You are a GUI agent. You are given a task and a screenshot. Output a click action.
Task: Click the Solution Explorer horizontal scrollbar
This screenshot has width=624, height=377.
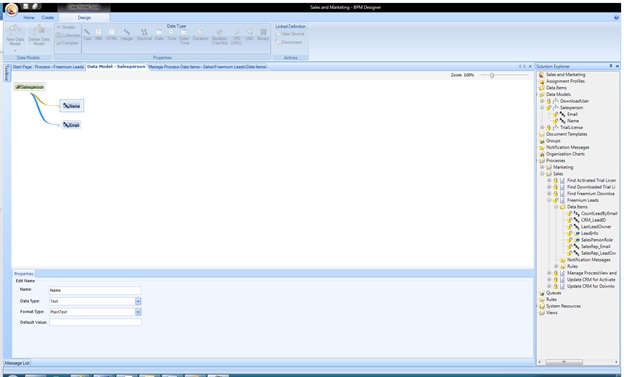pyautogui.click(x=564, y=362)
